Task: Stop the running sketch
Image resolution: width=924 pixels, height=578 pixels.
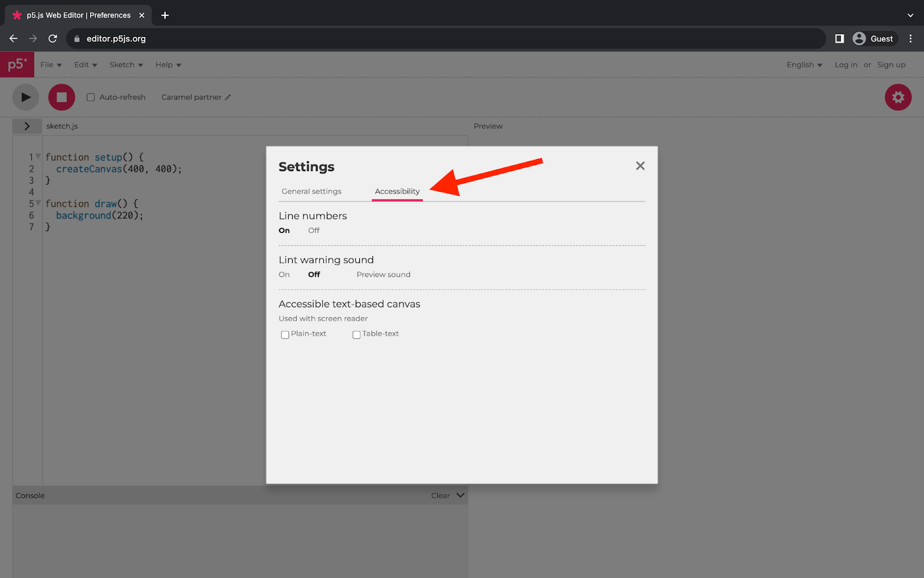Action: tap(61, 97)
